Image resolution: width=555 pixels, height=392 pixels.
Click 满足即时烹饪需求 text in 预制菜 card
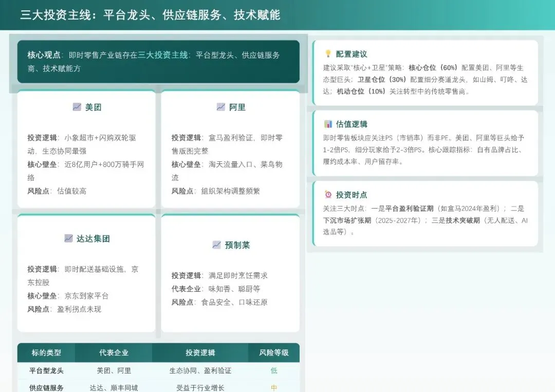click(x=238, y=275)
